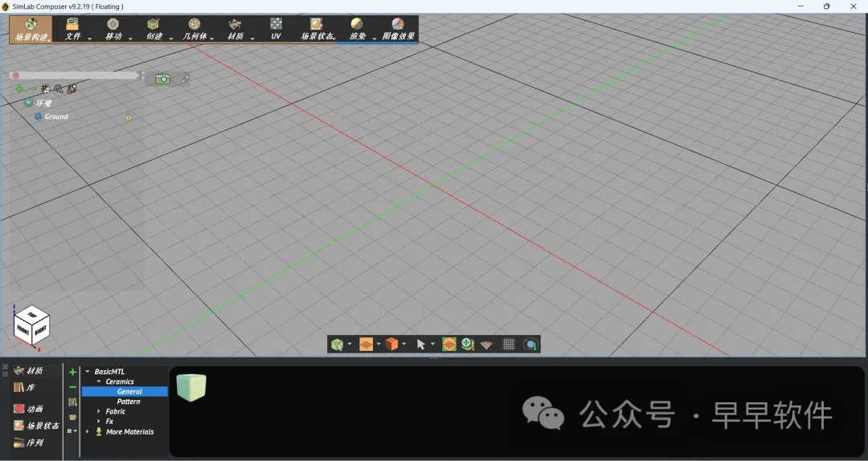
Task: Click the camera snapshot icon with green arrow
Action: tap(530, 345)
